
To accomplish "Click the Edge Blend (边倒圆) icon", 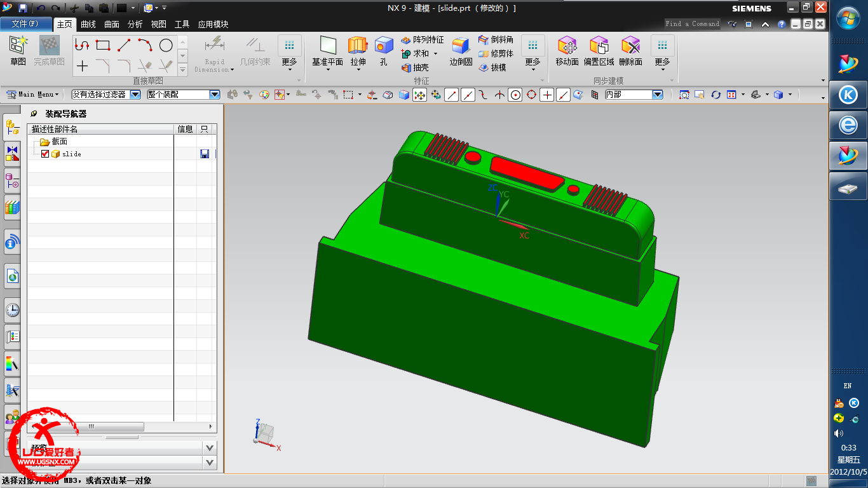I will click(x=461, y=45).
